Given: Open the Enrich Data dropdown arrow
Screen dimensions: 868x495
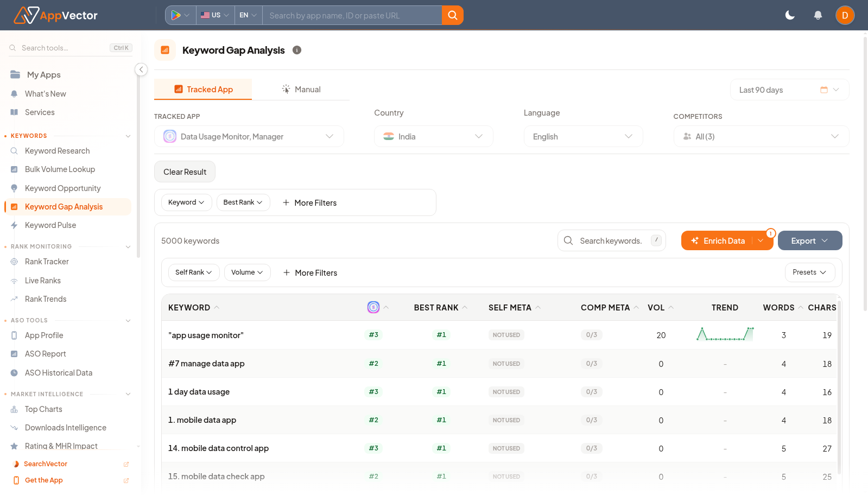Looking at the screenshot, I should (761, 240).
